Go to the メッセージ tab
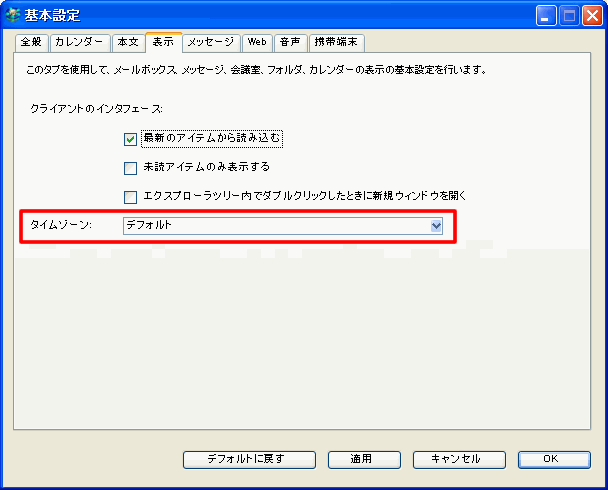Screen dimensions: 608x490 pos(211,42)
